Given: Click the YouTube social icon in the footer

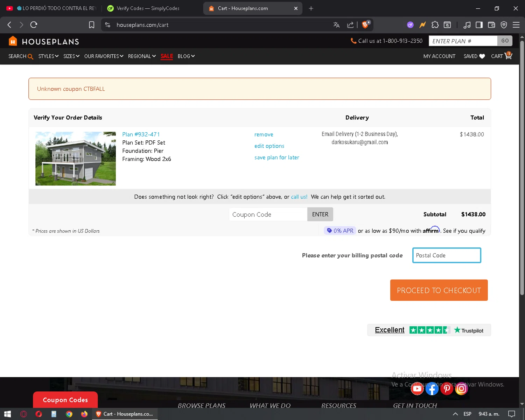Looking at the screenshot, I should click(417, 388).
